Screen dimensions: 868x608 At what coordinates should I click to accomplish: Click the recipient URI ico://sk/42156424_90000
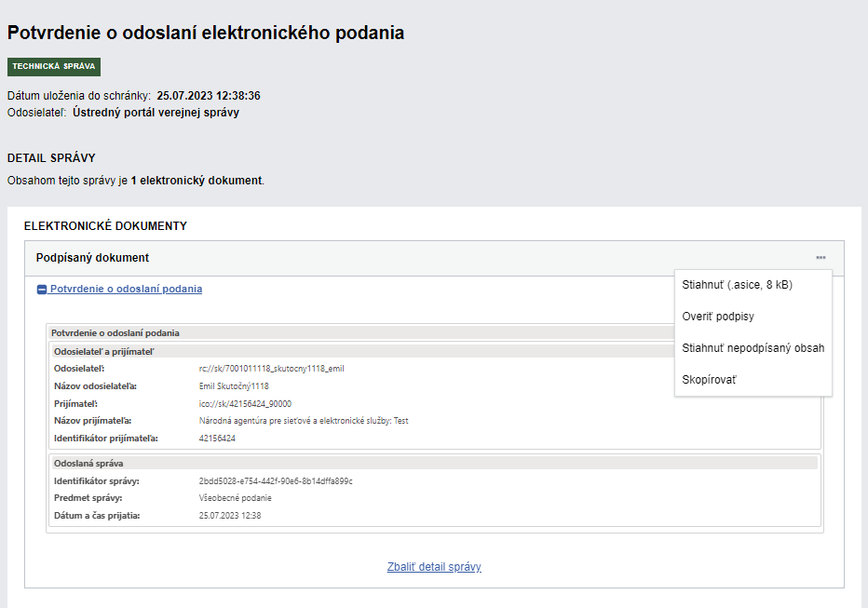(245, 404)
